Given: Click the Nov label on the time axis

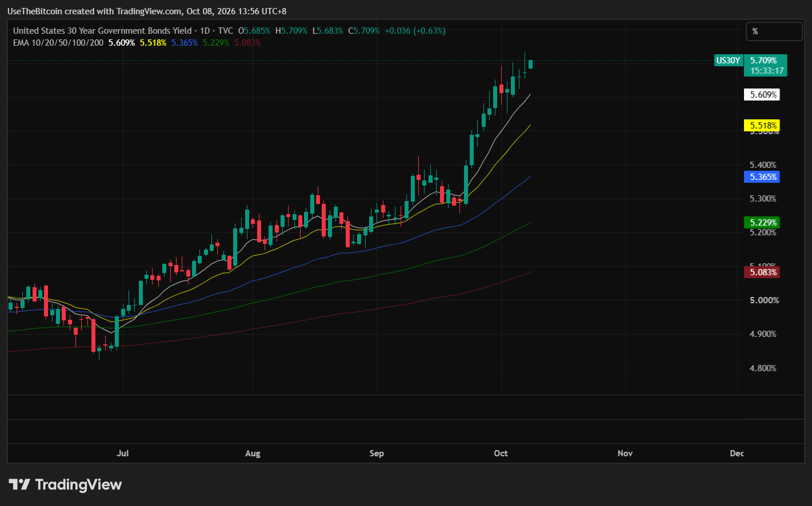Looking at the screenshot, I should [625, 453].
